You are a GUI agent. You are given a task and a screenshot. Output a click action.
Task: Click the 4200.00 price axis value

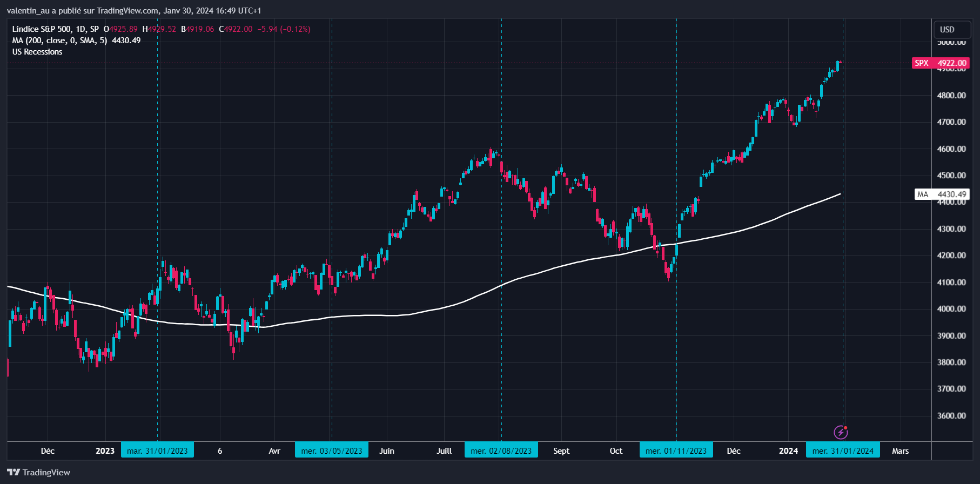click(951, 255)
